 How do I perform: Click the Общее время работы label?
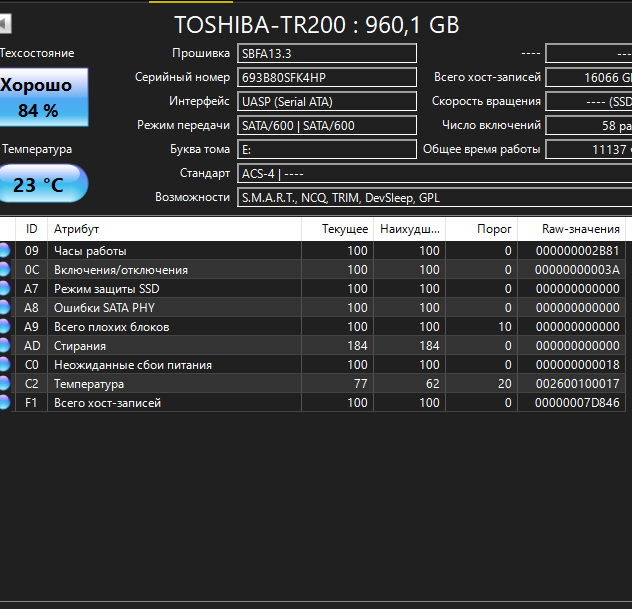482,149
